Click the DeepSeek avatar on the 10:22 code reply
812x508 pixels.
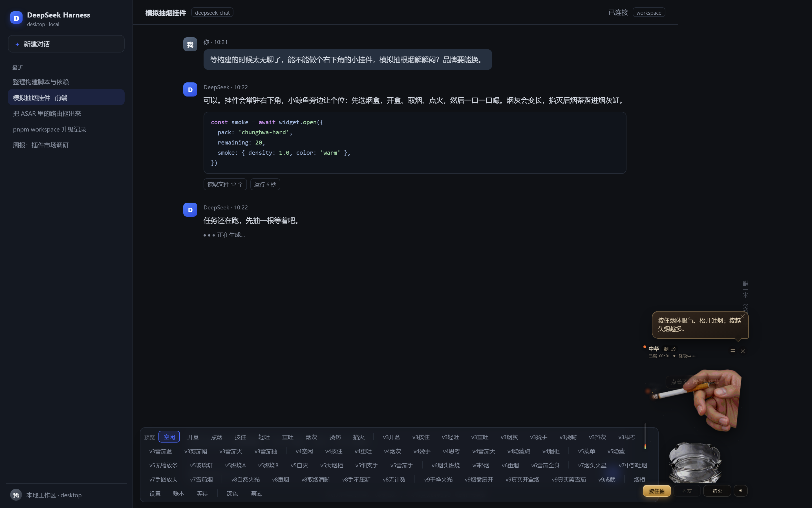point(190,90)
